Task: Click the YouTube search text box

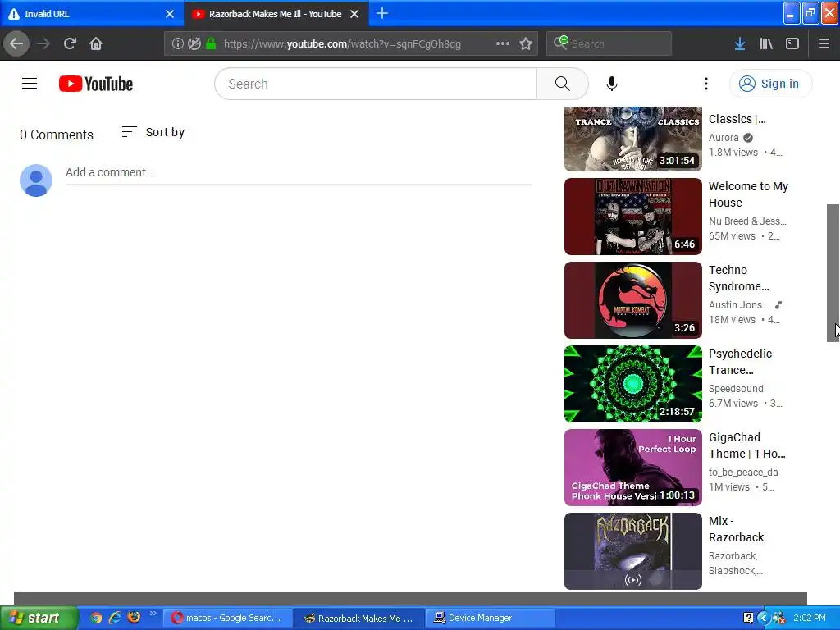Action: coord(376,84)
